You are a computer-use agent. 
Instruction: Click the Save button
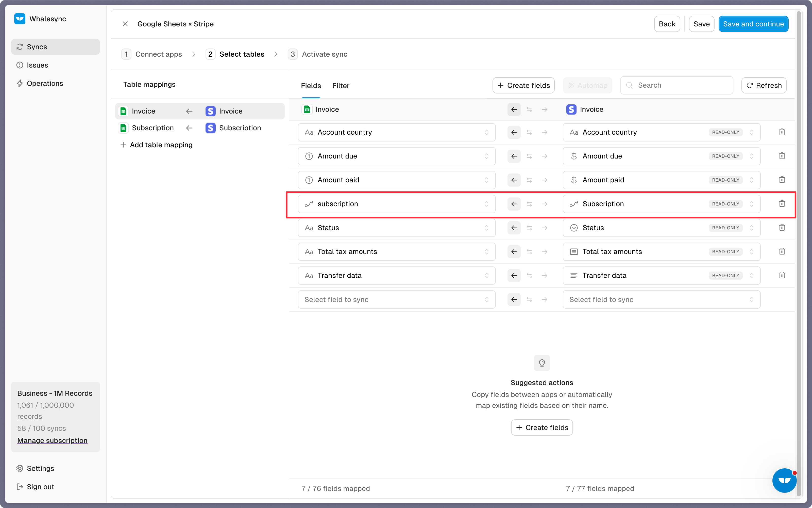click(701, 24)
